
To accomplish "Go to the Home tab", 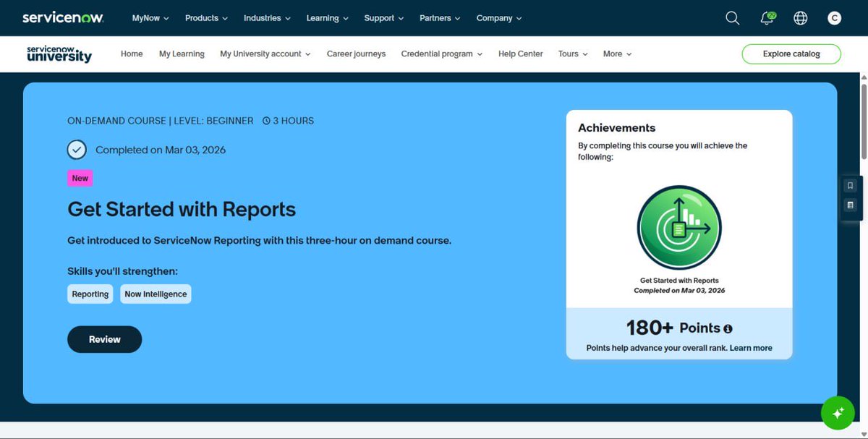I will pos(132,54).
